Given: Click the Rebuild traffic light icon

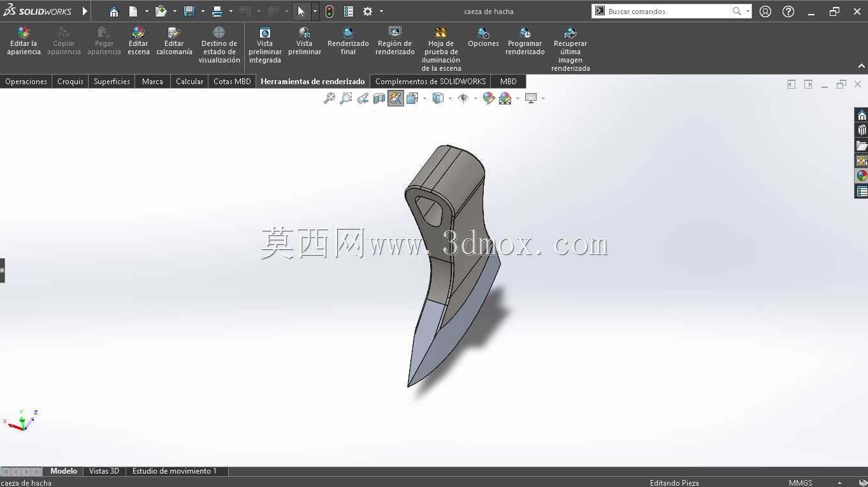Looking at the screenshot, I should 329,11.
